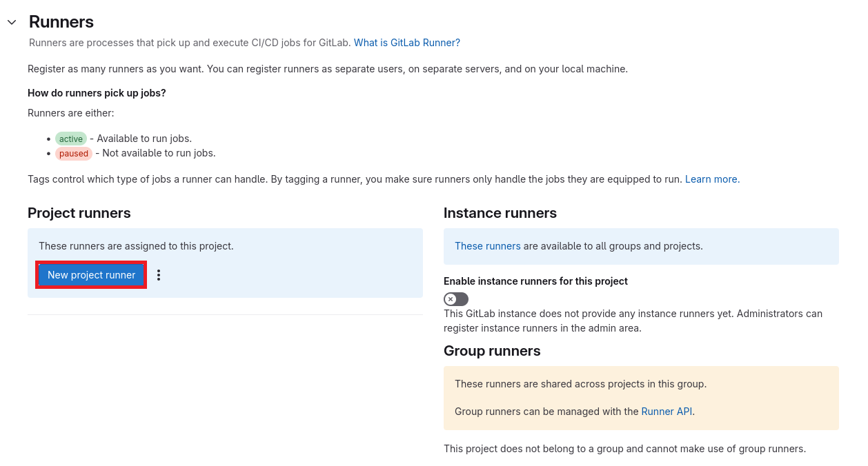Screen dimensions: 868x466
Task: Open the Learn more link about tags
Action: (712, 179)
